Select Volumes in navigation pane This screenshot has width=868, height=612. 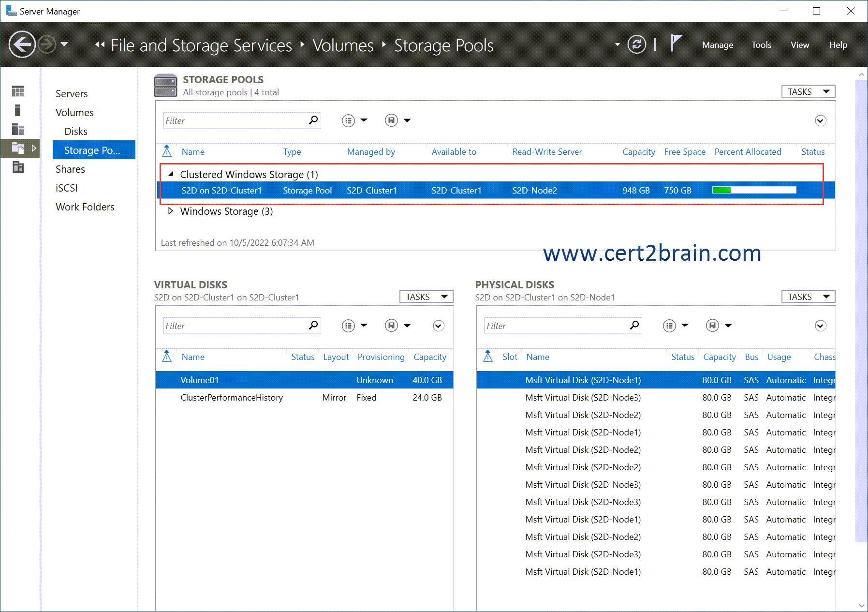(x=74, y=113)
